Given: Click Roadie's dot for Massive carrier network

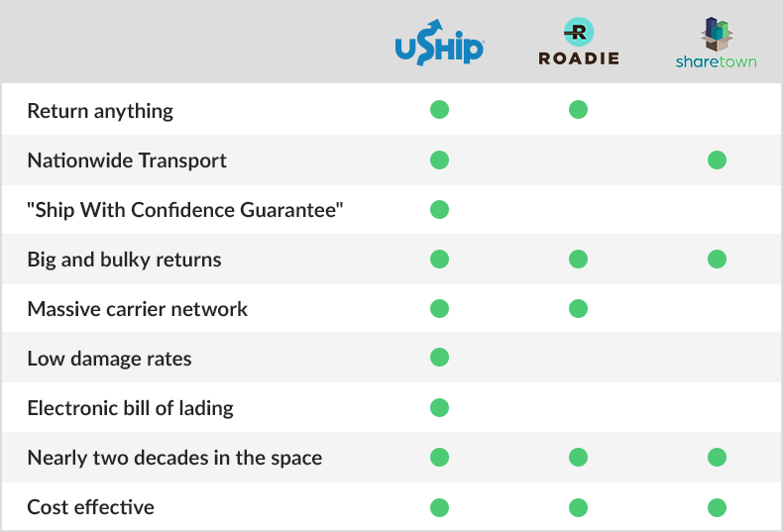Looking at the screenshot, I should pyautogui.click(x=578, y=309).
